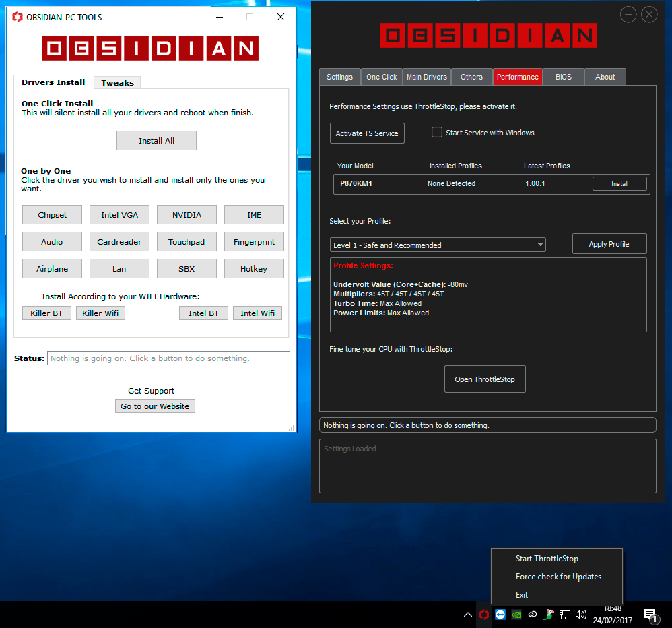Click the Creative Cloud tray icon
This screenshot has height=628, width=672.
tap(533, 615)
